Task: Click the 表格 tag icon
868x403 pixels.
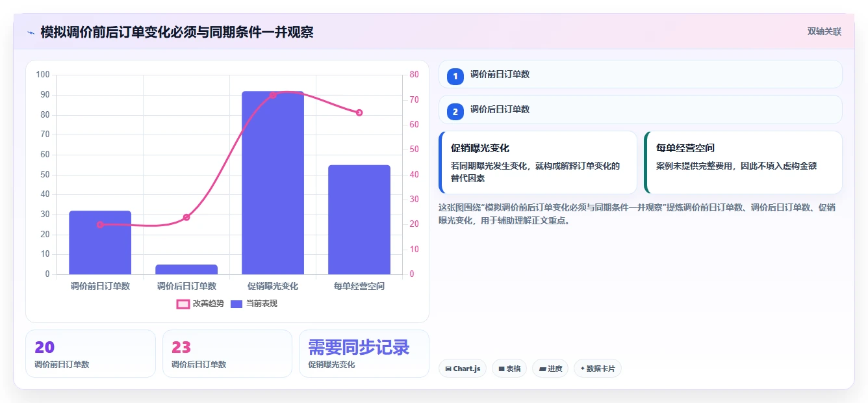Action: [502, 369]
